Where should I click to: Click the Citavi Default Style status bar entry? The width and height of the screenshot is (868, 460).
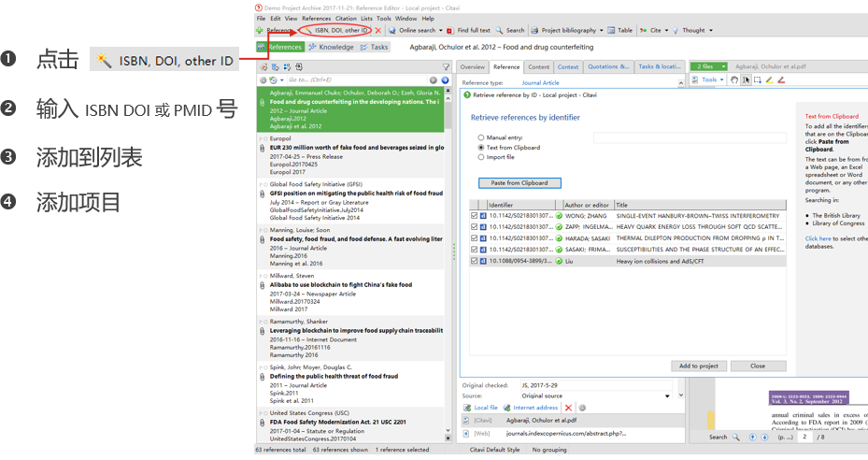tap(494, 450)
